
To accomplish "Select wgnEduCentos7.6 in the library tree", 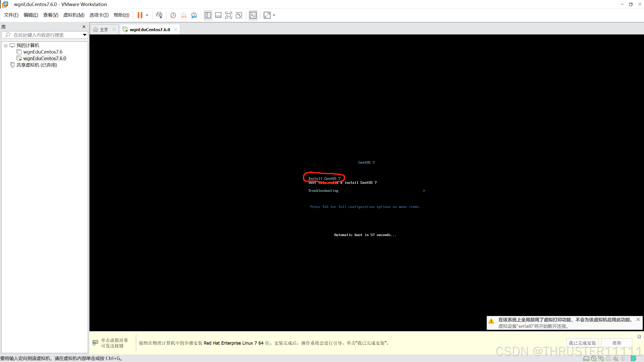I will [43, 52].
